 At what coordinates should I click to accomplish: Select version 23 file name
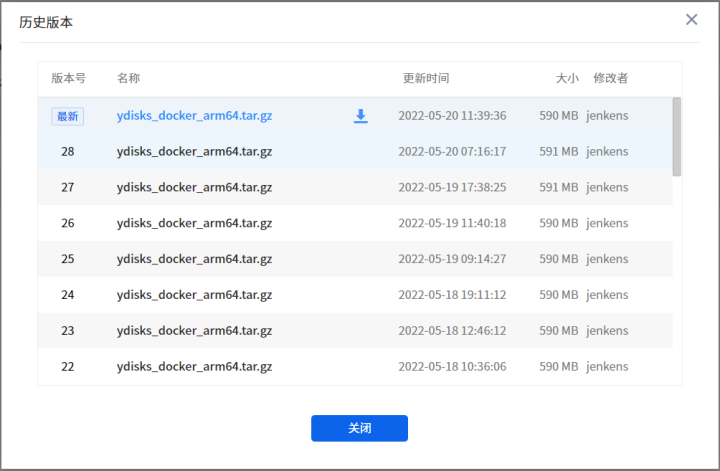(194, 331)
